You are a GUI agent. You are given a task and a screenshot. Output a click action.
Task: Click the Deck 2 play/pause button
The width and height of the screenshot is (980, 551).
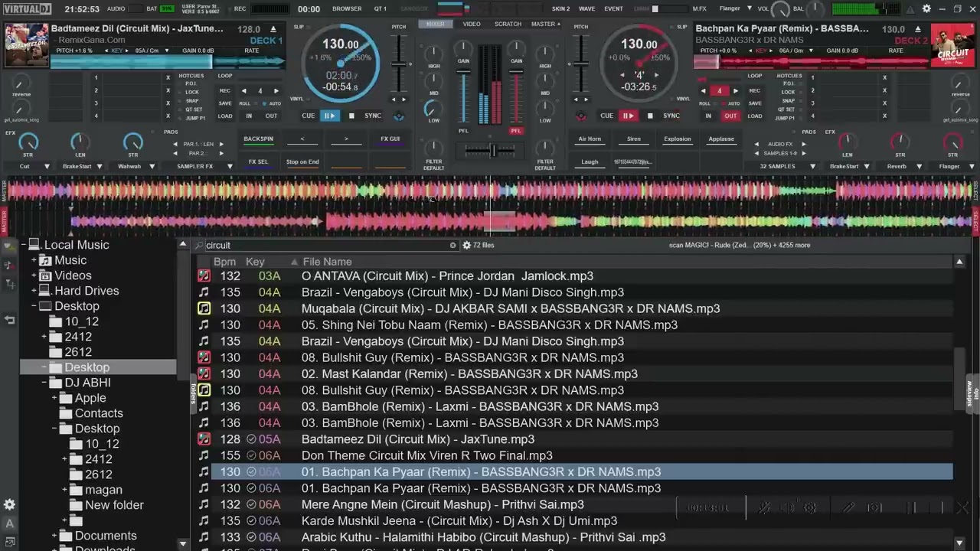(x=628, y=116)
